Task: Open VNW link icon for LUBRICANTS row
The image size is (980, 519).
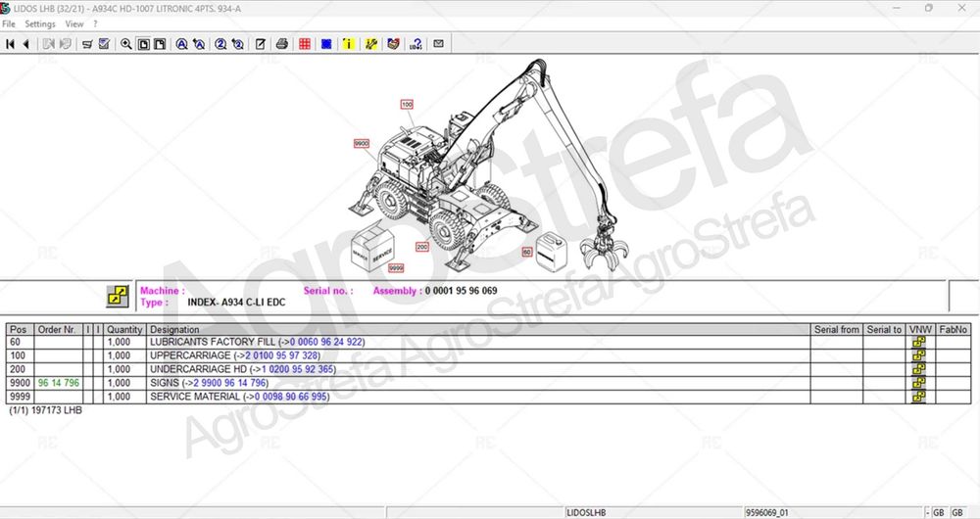Action: tap(919, 342)
